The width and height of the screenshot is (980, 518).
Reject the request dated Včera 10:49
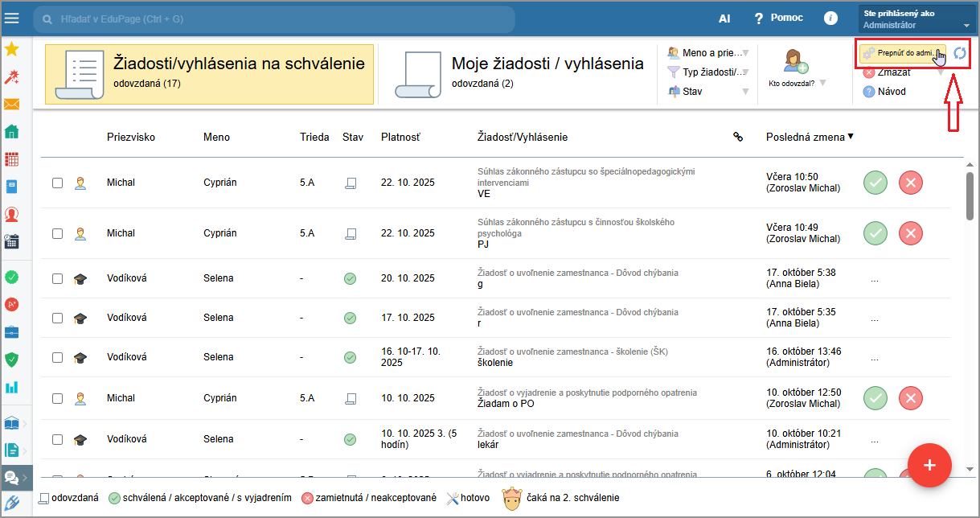(x=910, y=233)
